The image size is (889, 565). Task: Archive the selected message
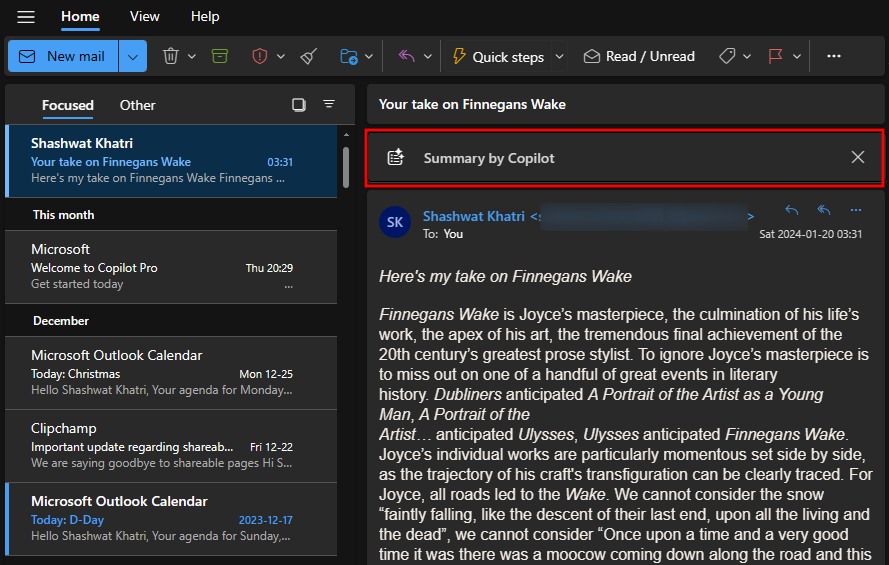(220, 56)
